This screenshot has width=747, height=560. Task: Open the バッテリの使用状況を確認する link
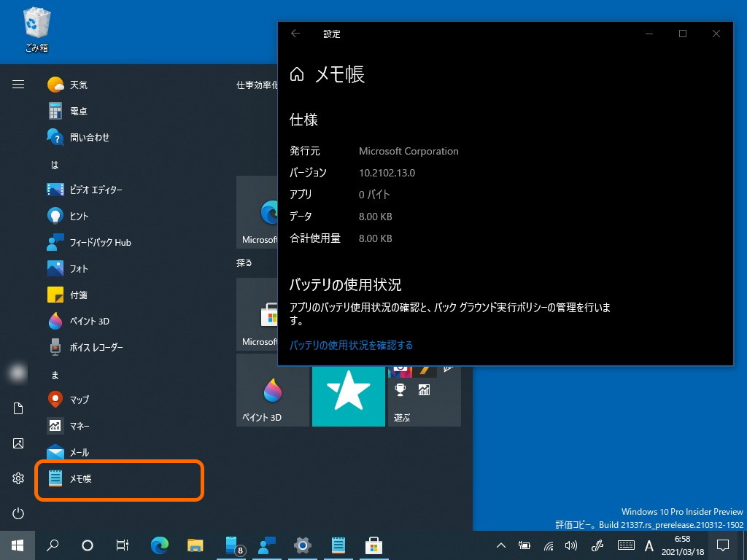(352, 346)
